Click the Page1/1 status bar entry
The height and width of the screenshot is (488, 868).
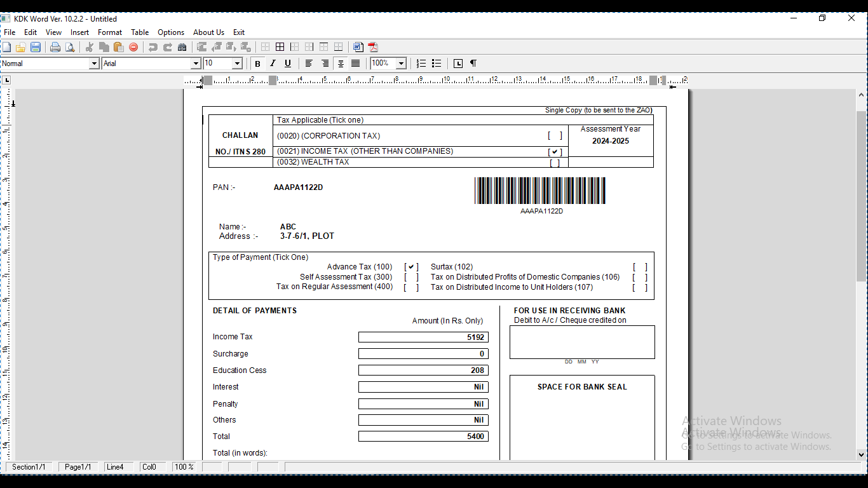coord(78,467)
